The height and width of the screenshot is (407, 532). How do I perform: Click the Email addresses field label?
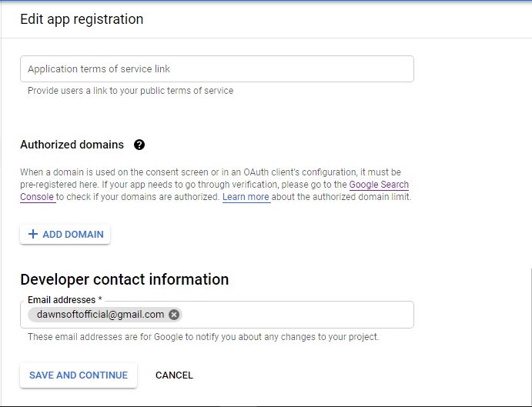[65, 300]
